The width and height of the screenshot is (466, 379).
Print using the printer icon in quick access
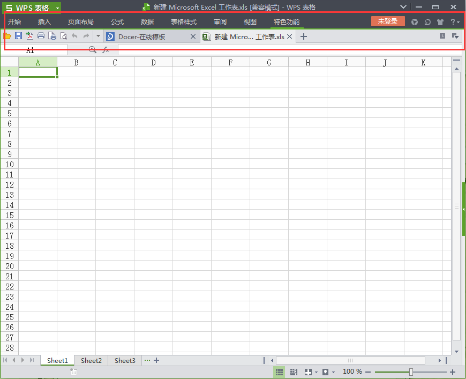tap(41, 36)
